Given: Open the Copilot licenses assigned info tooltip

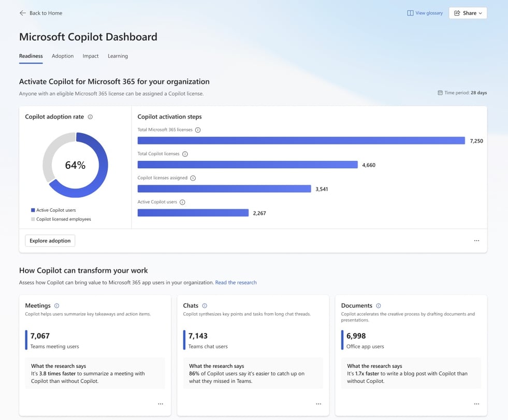Looking at the screenshot, I should [x=192, y=178].
